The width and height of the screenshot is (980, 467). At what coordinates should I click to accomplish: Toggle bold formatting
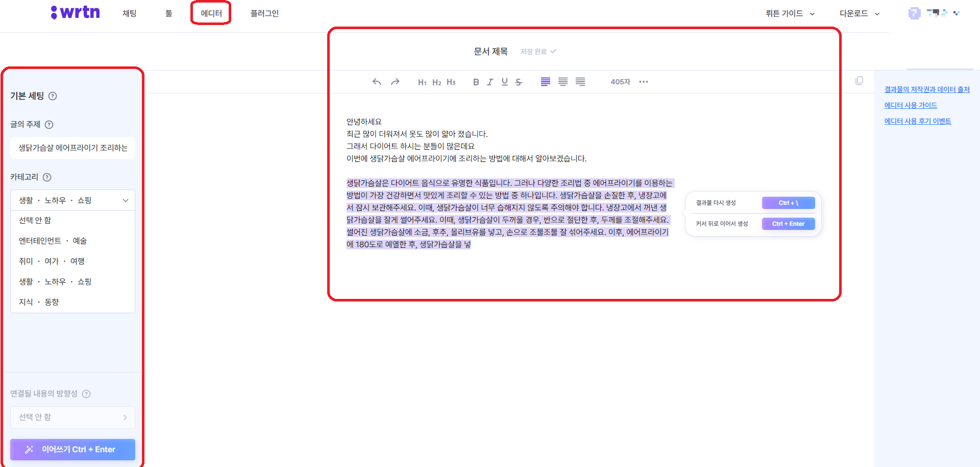[476, 82]
